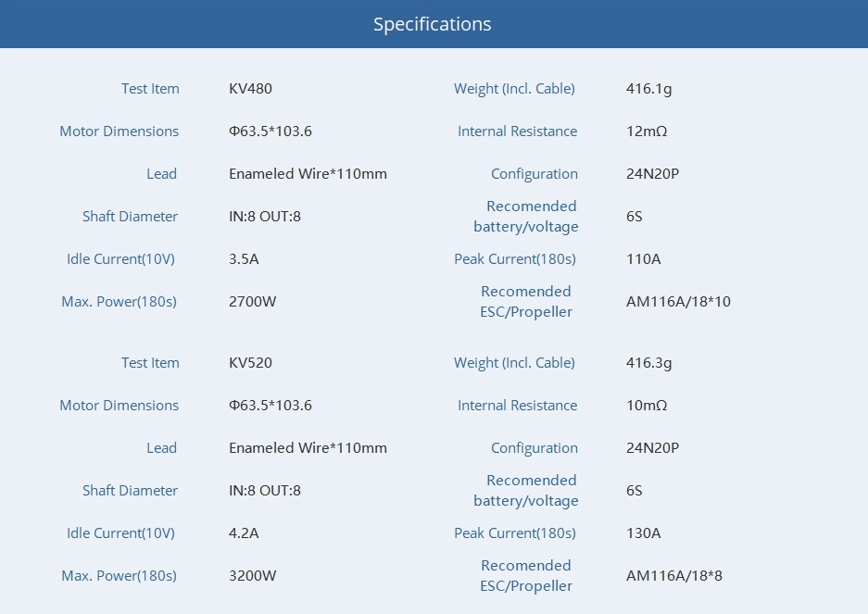Select the 4.2A idle current value

pyautogui.click(x=244, y=533)
